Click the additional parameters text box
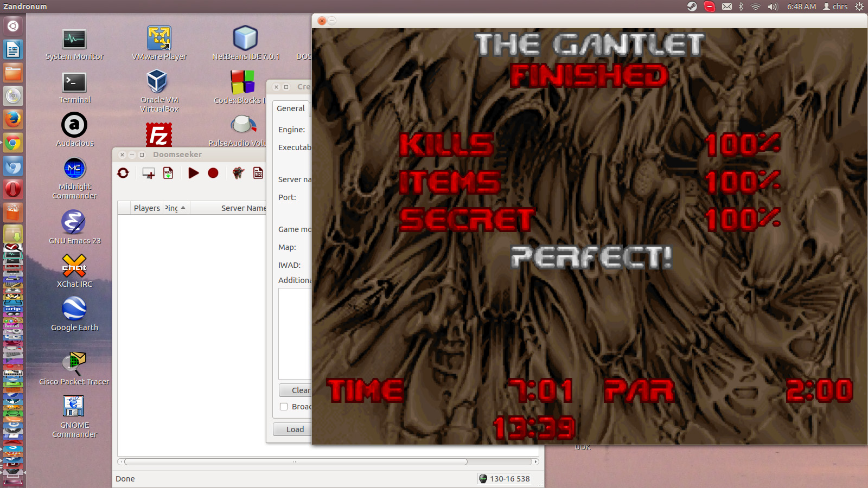 click(x=295, y=333)
